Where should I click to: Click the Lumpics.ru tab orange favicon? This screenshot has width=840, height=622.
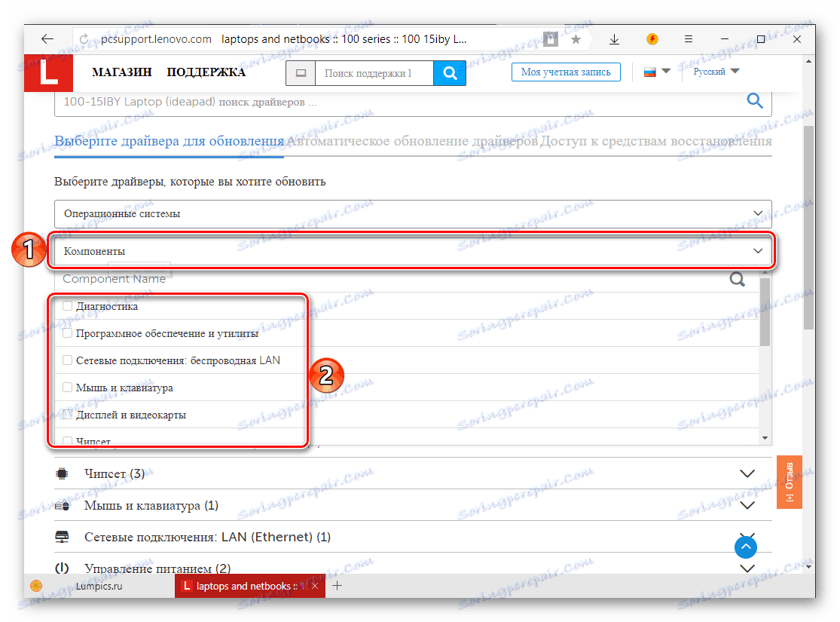click(36, 586)
